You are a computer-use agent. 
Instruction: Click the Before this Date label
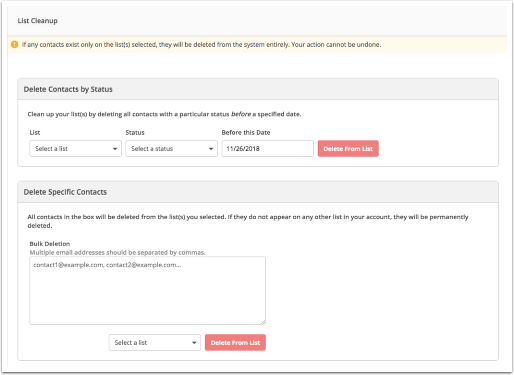(246, 133)
